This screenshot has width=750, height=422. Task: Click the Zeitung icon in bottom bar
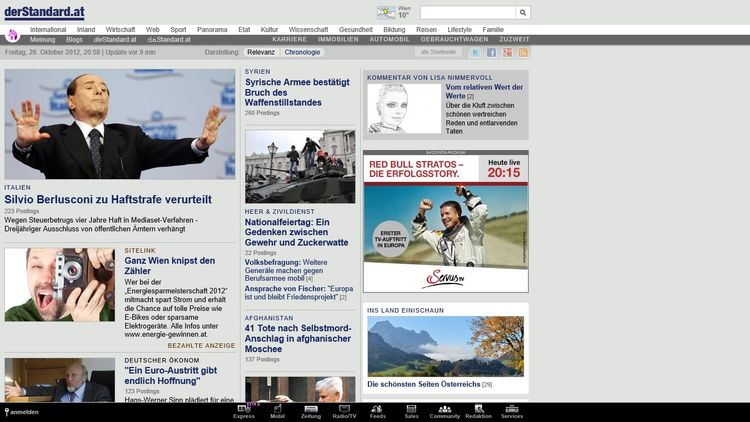click(x=310, y=410)
